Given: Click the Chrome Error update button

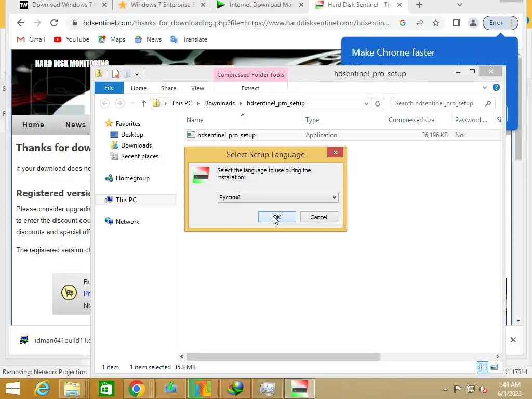Looking at the screenshot, I should (x=500, y=23).
